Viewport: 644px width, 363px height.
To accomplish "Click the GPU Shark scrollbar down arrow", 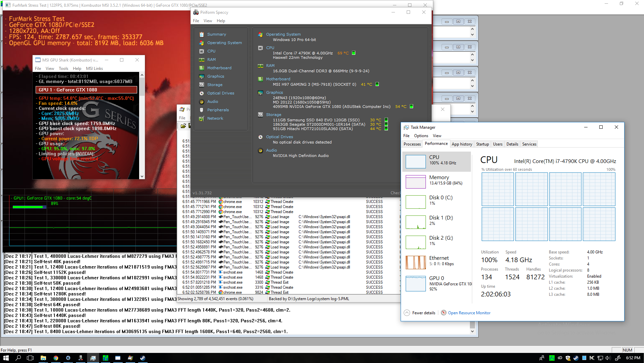I will coord(142,176).
